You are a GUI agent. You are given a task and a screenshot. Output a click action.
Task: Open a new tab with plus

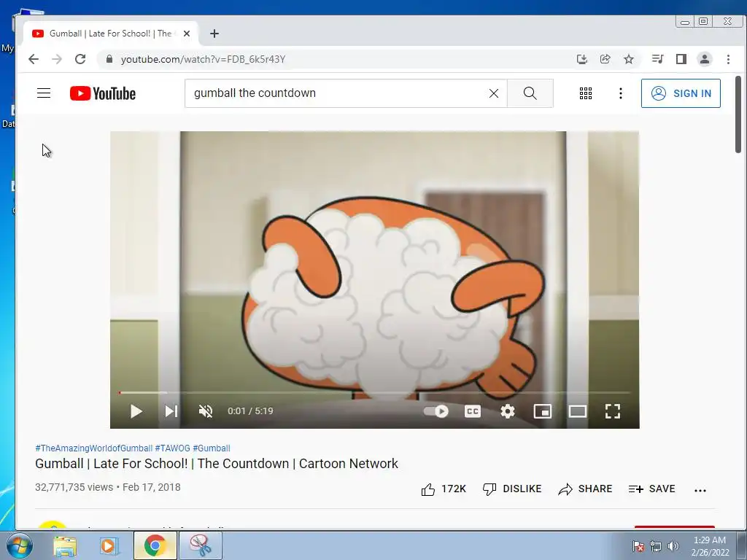(214, 34)
